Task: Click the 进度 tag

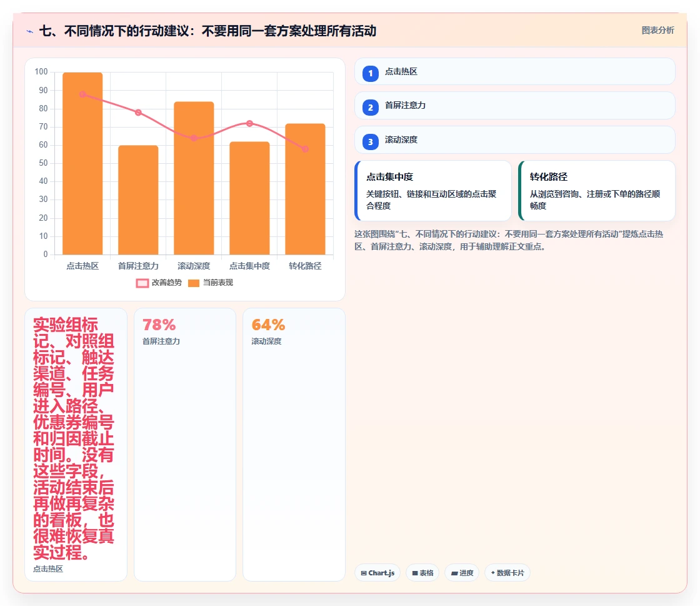Action: click(x=462, y=573)
